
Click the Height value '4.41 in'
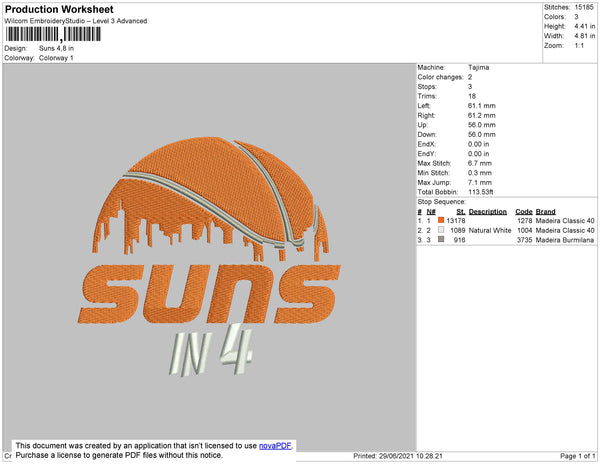[x=585, y=26]
